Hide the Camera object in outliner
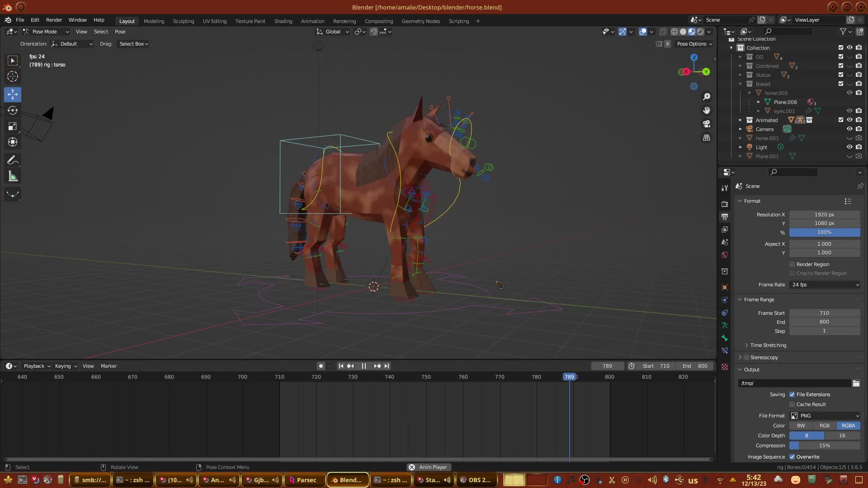Screen dimensions: 868x488 click(849, 129)
